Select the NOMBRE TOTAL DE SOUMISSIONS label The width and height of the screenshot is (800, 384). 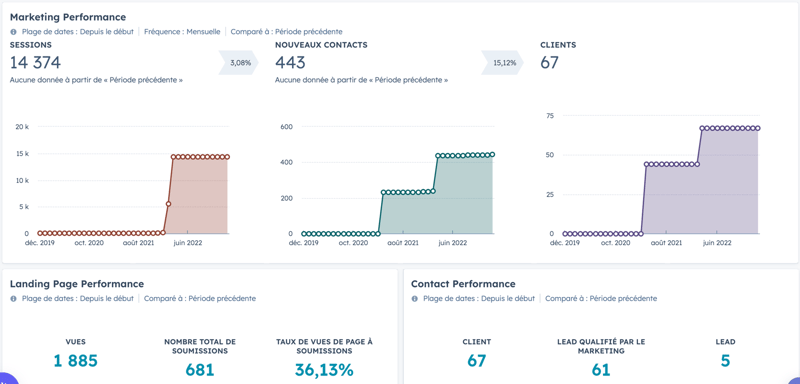pyautogui.click(x=200, y=346)
